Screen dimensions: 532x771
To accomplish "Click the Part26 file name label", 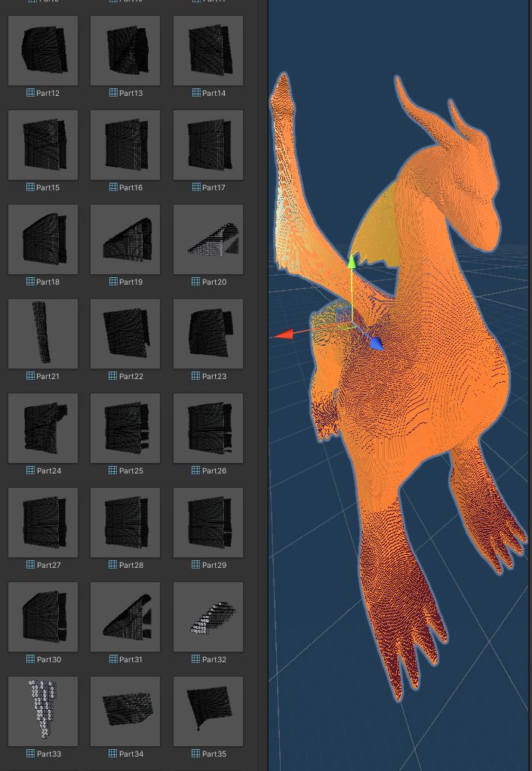I will point(214,470).
